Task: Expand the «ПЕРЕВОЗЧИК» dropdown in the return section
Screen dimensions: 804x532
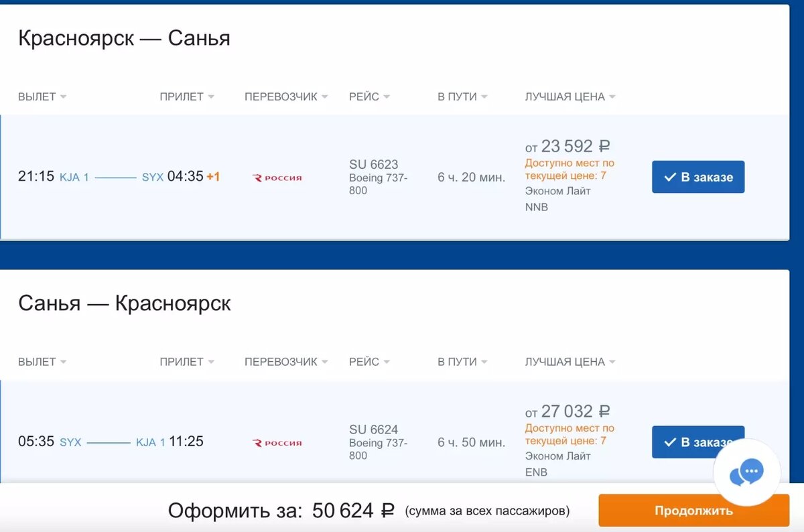Action: pos(326,362)
